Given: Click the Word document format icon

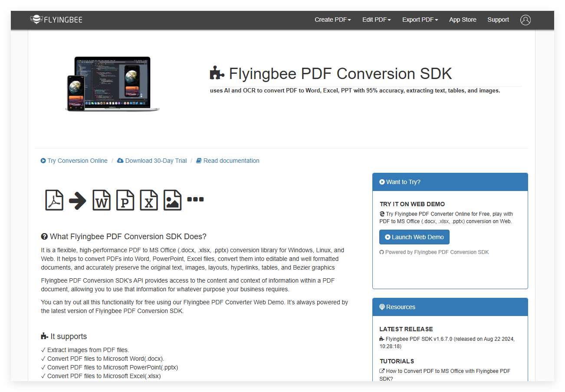Looking at the screenshot, I should 102,200.
